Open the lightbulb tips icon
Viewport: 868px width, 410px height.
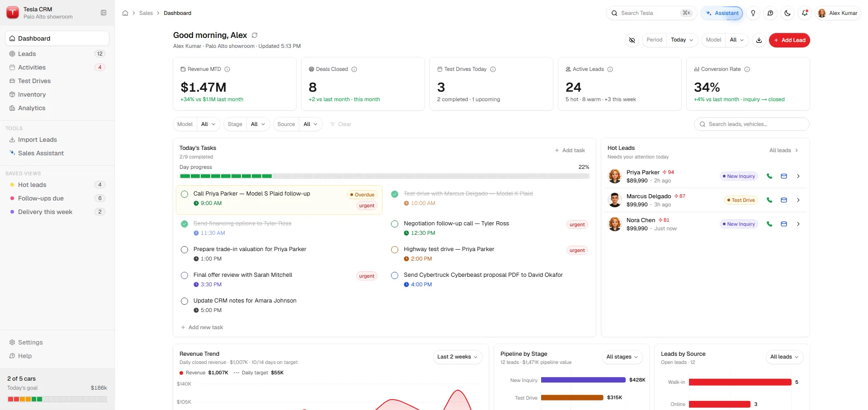(x=753, y=13)
